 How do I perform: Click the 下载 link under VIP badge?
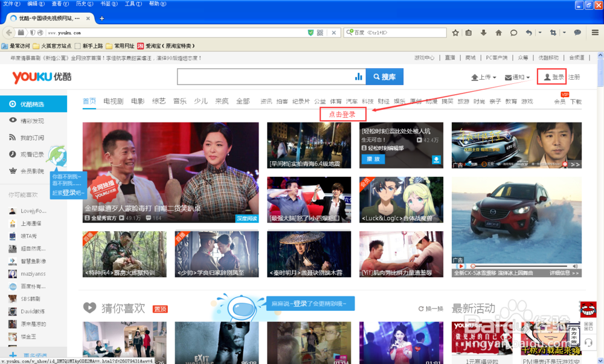[576, 101]
